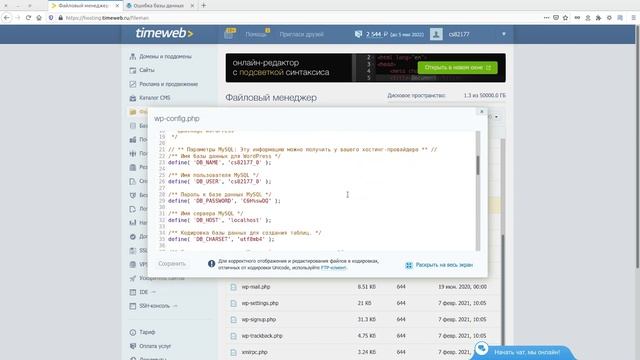The height and width of the screenshot is (360, 640).
Task: Open the Каталог CMS sidebar icon
Action: pos(133,98)
